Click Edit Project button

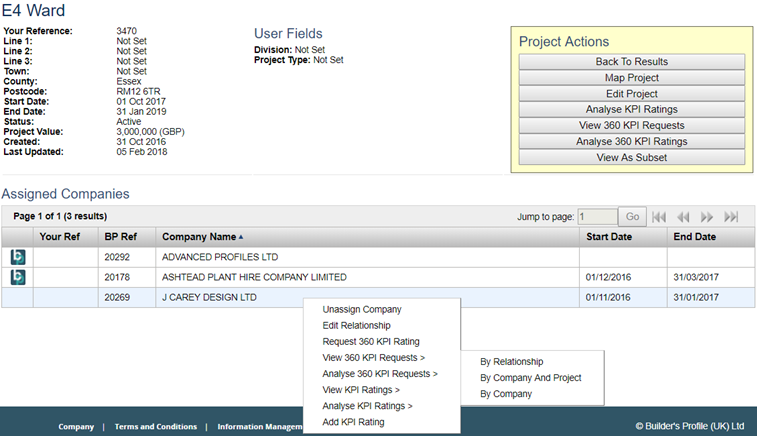point(631,94)
